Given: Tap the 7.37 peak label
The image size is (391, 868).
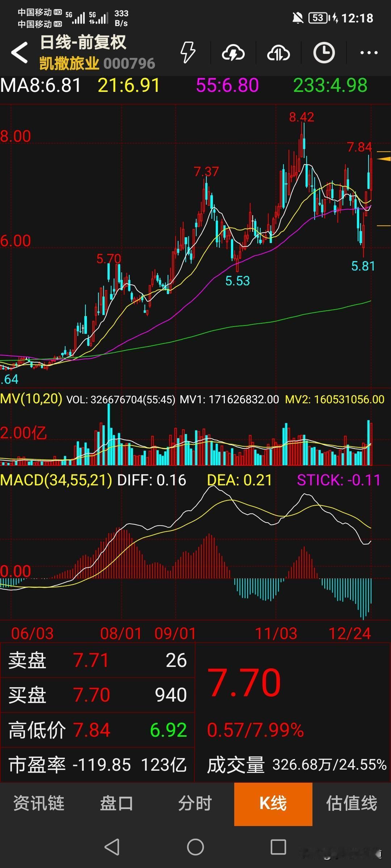Looking at the screenshot, I should click(x=206, y=171).
